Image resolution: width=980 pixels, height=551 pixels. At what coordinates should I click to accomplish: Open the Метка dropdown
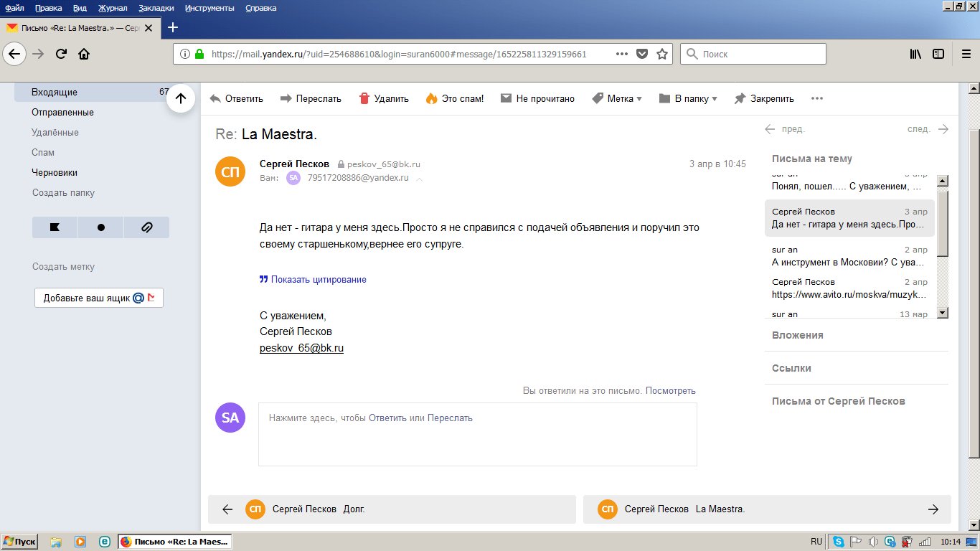coord(616,99)
